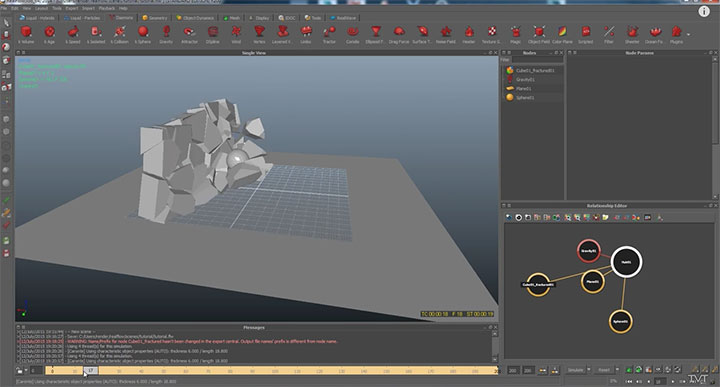This screenshot has height=387, width=720.
Task: Add a Heater daemon
Action: tap(469, 34)
